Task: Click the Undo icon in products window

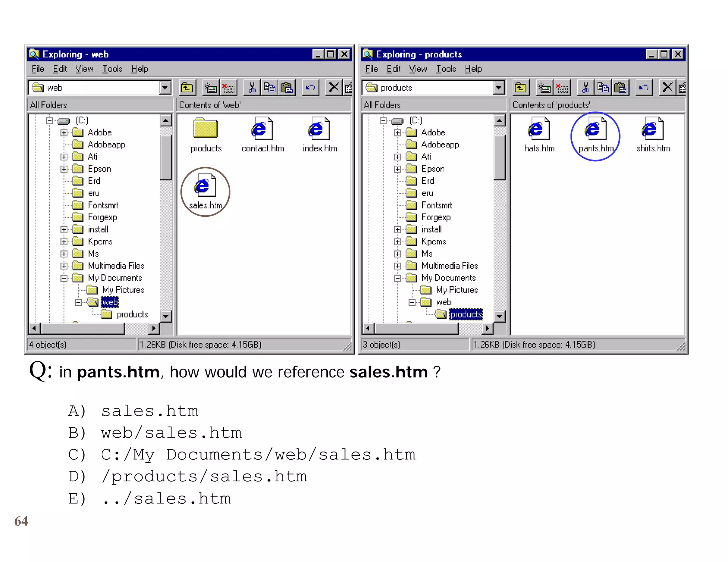Action: tap(644, 87)
